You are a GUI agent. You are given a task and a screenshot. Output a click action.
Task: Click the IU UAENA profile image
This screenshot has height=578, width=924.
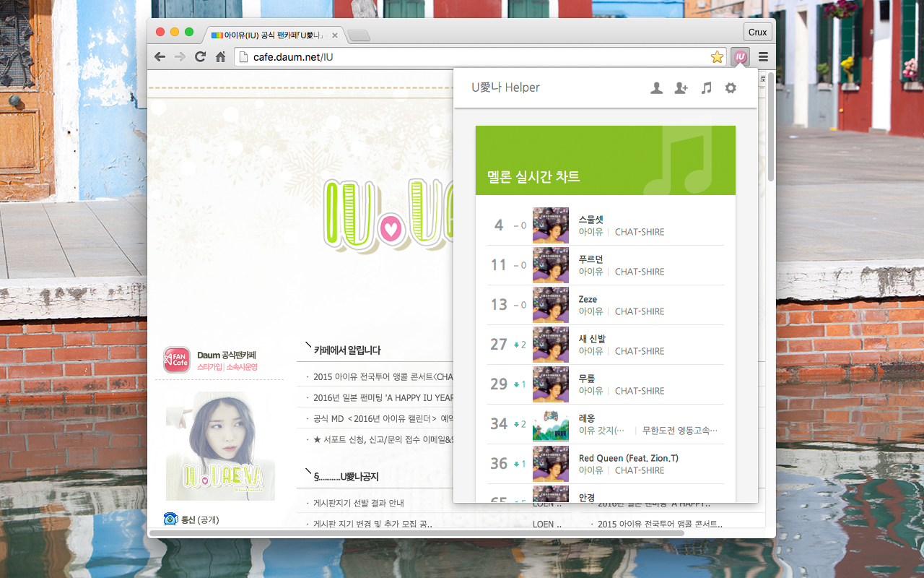pos(220,446)
